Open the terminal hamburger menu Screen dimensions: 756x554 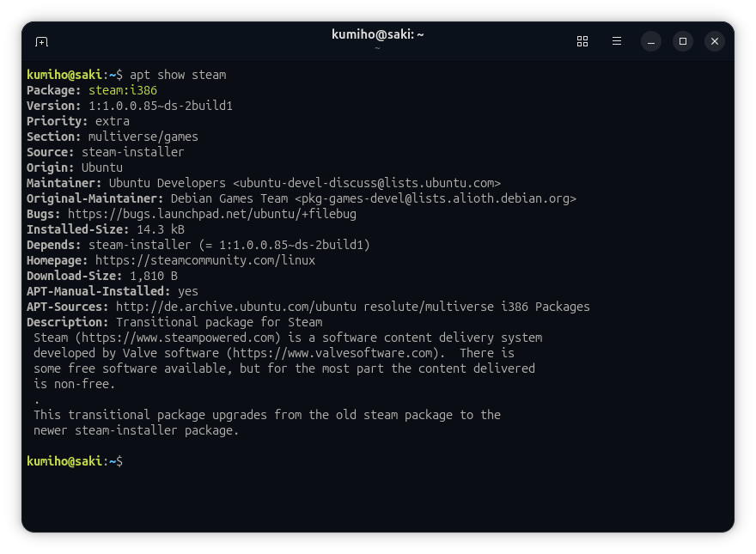click(617, 41)
